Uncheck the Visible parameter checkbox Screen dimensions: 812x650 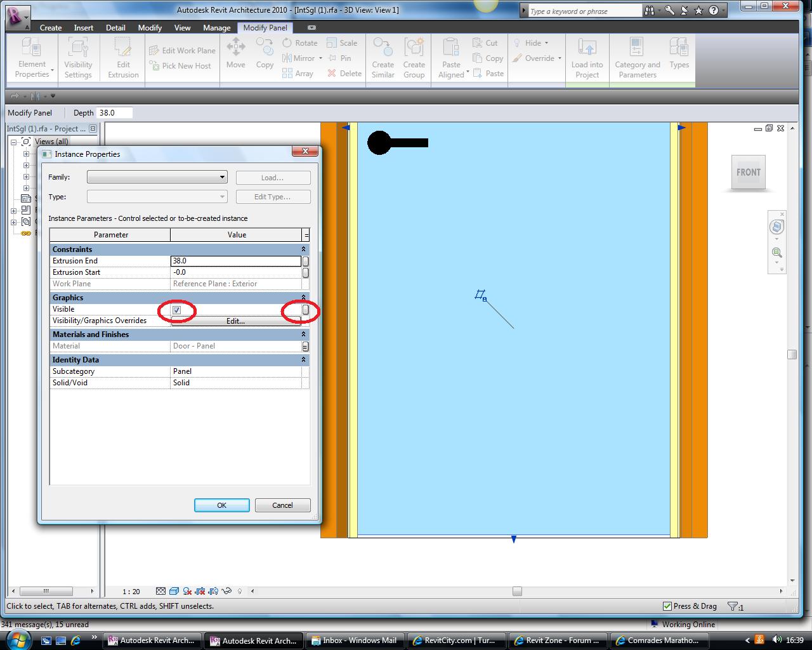pyautogui.click(x=177, y=310)
